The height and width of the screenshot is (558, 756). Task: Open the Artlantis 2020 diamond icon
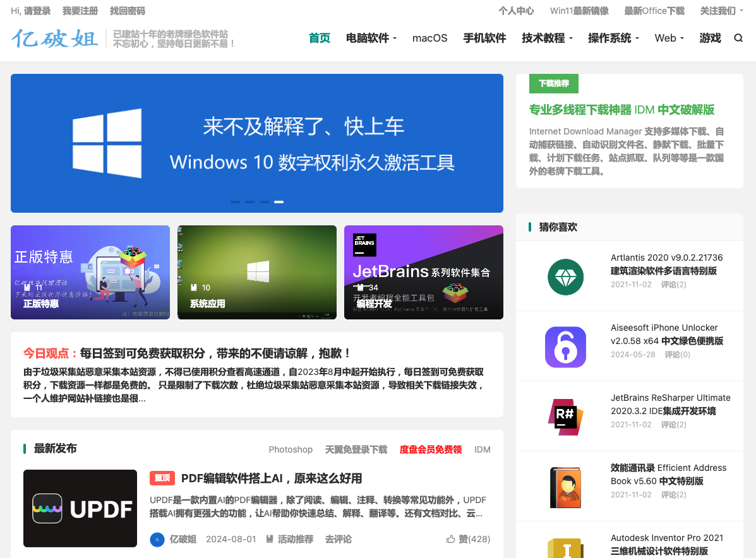565,277
